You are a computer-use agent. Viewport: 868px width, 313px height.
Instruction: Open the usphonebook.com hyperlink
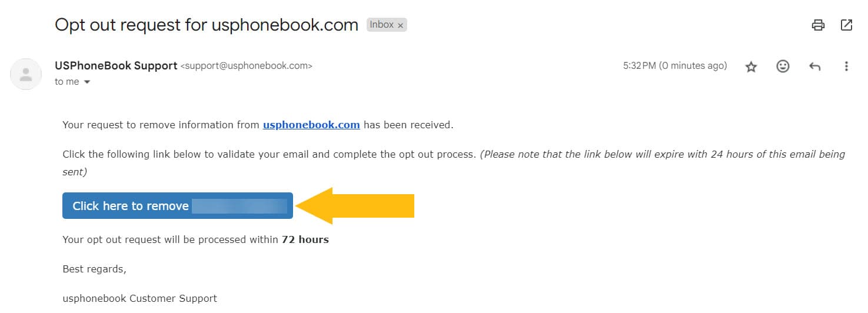point(311,125)
